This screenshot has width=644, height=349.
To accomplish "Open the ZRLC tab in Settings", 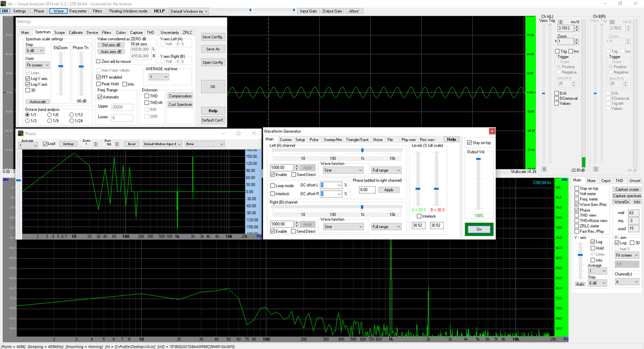I will coord(187,32).
